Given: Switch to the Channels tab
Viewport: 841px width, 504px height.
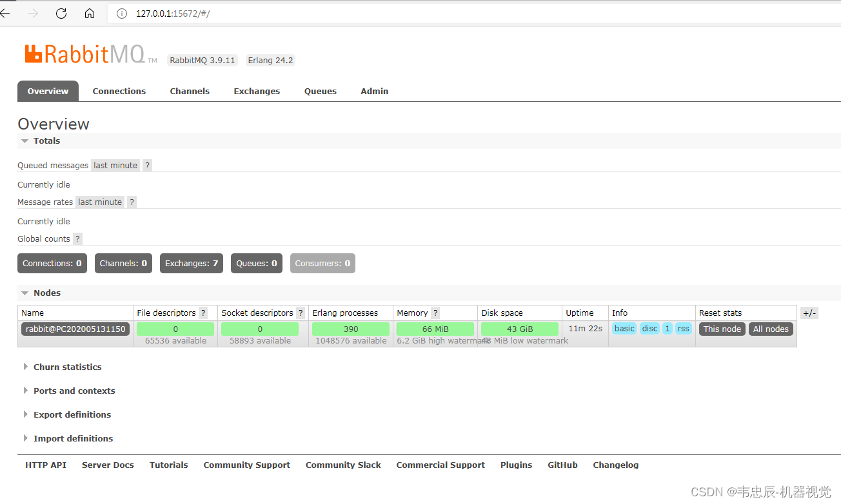Looking at the screenshot, I should click(x=190, y=91).
